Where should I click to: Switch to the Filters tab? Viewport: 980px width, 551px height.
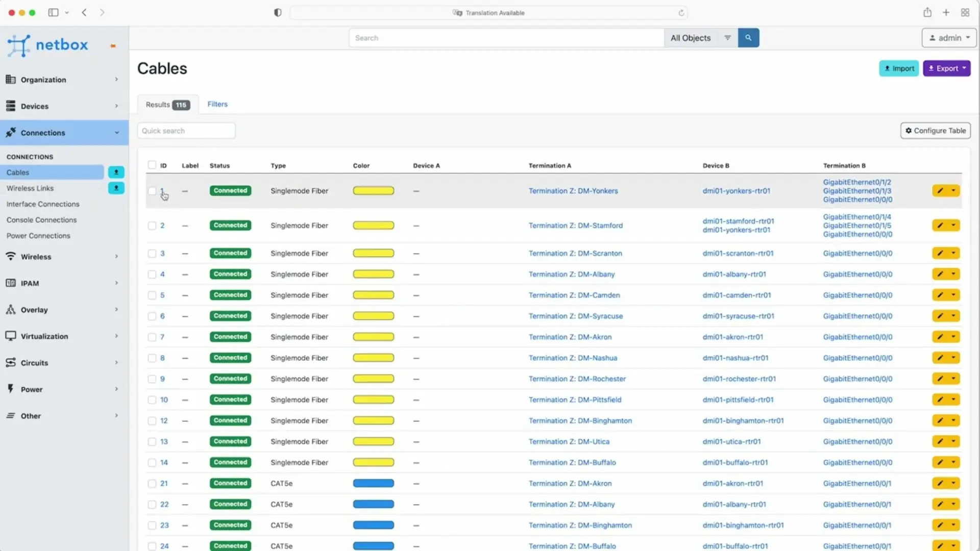click(217, 104)
